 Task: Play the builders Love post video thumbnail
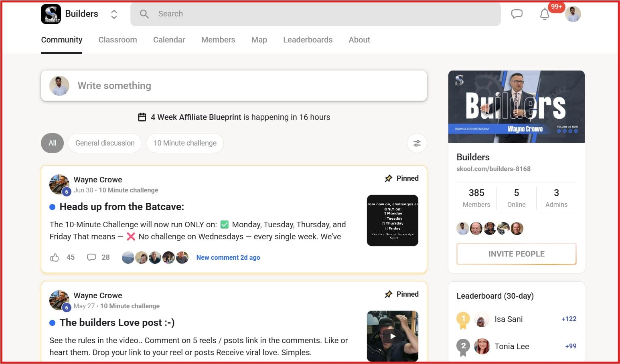click(x=393, y=336)
